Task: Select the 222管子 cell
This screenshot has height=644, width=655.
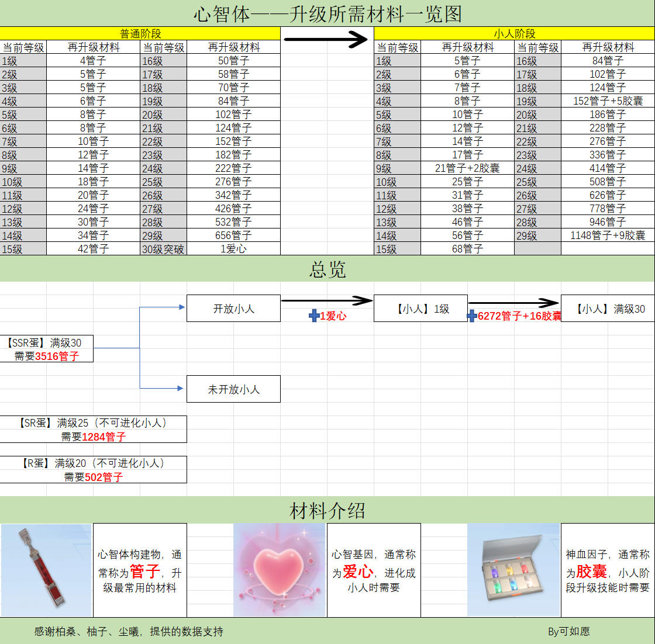Action: pos(233,168)
